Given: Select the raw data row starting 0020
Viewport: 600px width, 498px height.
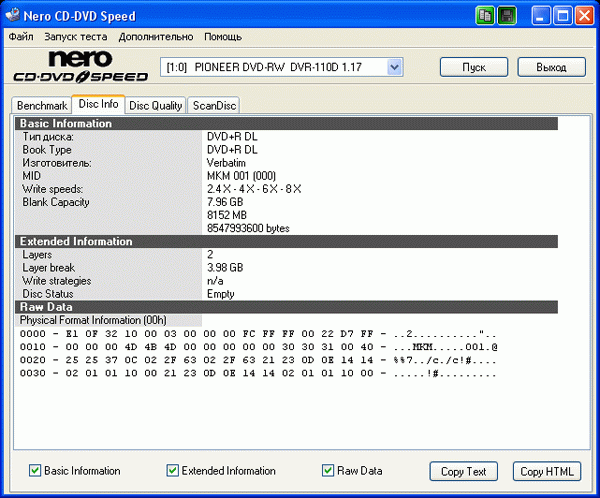Looking at the screenshot, I should tap(258, 360).
